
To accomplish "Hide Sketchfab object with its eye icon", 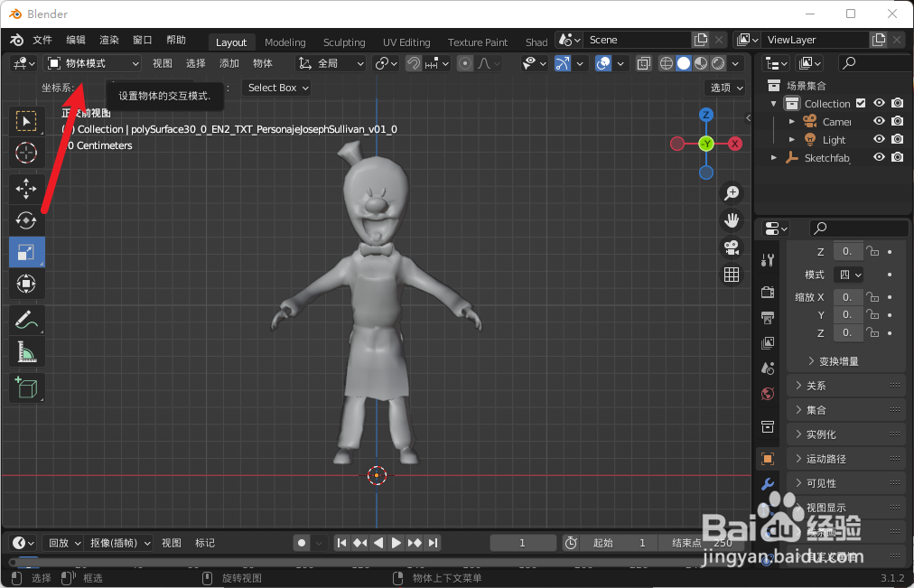I will [x=879, y=157].
